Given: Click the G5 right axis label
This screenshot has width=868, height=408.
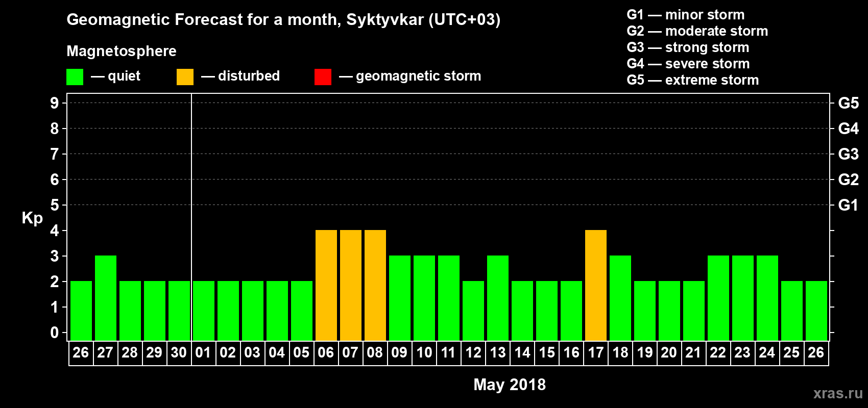Looking at the screenshot, I should tap(849, 103).
